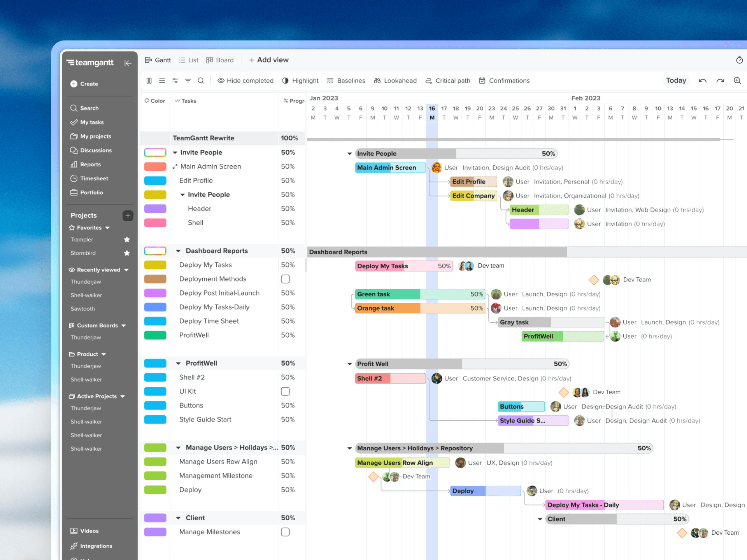The height and width of the screenshot is (560, 747).
Task: Toggle Confirmations display
Action: [504, 80]
